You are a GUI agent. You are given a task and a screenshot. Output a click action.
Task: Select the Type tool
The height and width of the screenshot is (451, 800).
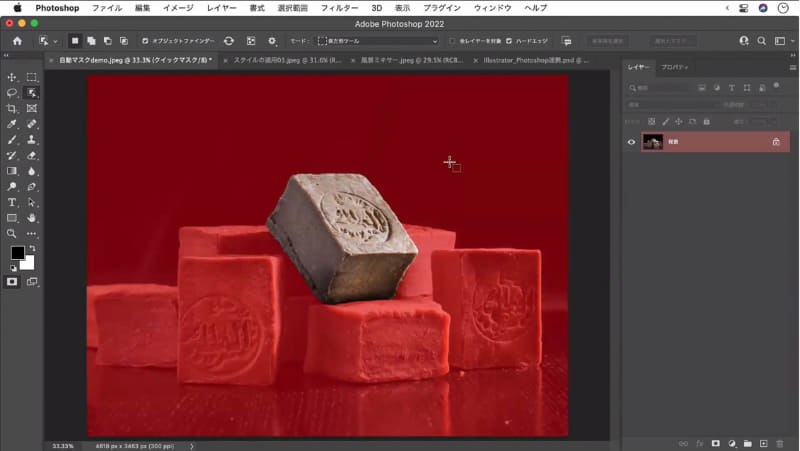pos(11,203)
